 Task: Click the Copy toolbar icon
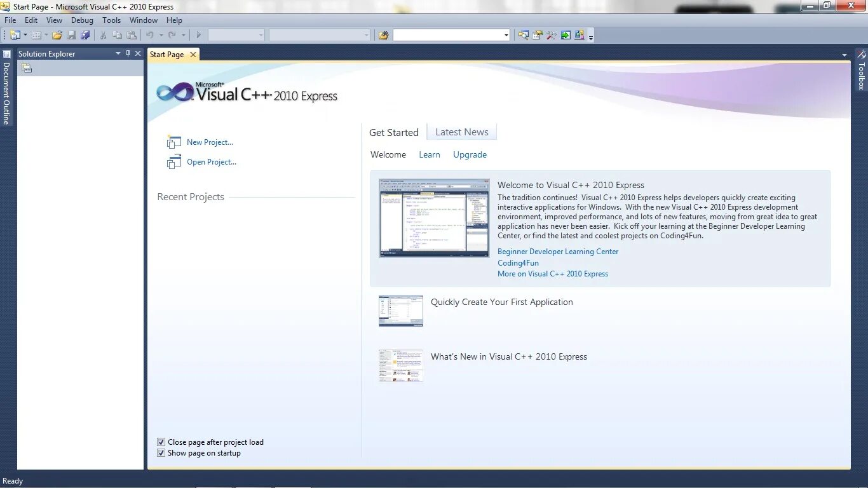tap(117, 36)
